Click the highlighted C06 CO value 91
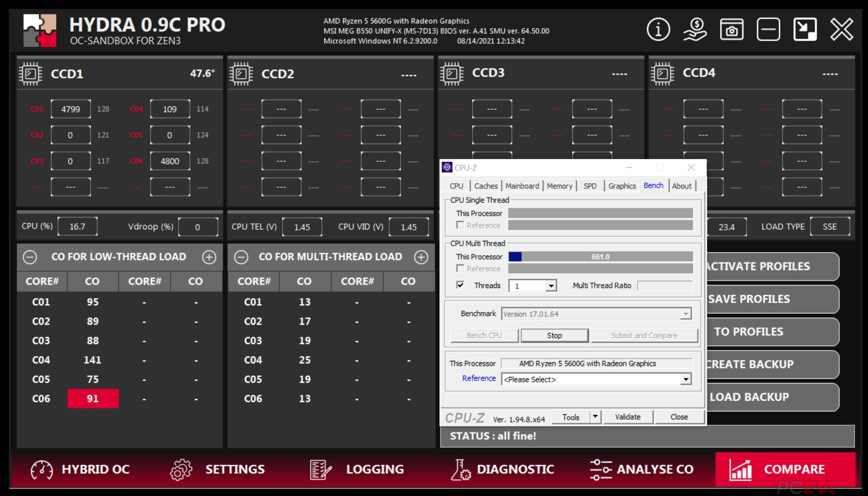The width and height of the screenshot is (868, 496). point(93,399)
